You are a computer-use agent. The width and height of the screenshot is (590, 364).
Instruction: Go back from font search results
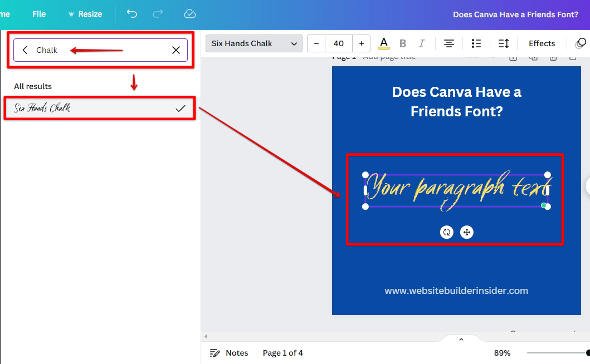pyautogui.click(x=25, y=50)
